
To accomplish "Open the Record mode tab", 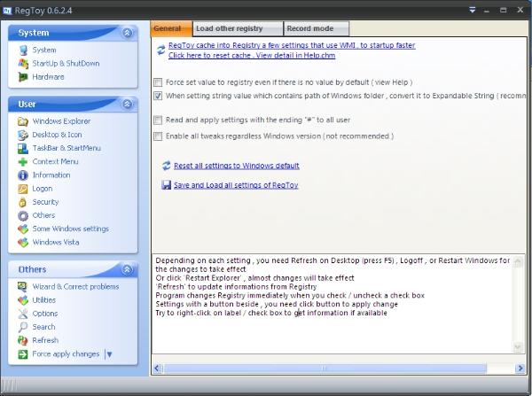I will pyautogui.click(x=317, y=29).
